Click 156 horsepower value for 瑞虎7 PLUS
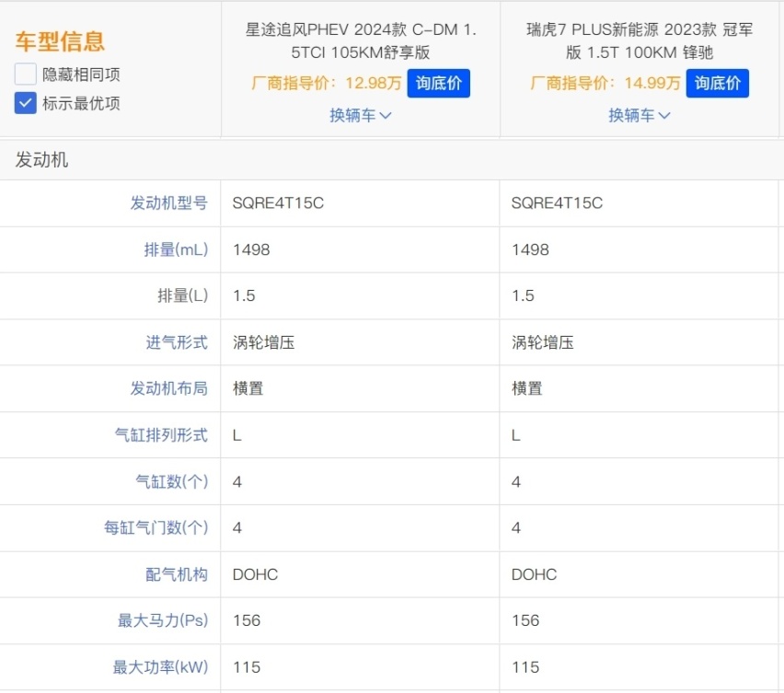The image size is (784, 693). [x=525, y=620]
